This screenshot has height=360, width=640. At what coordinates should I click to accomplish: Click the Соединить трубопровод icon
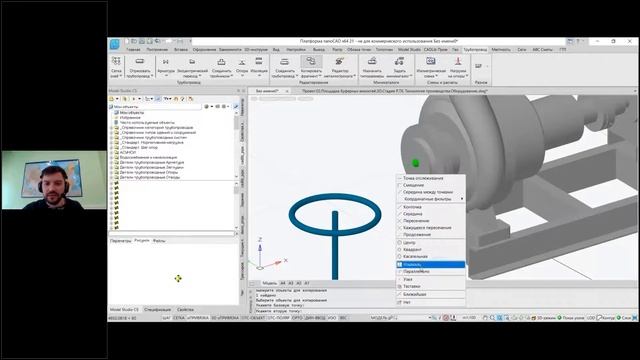click(284, 62)
